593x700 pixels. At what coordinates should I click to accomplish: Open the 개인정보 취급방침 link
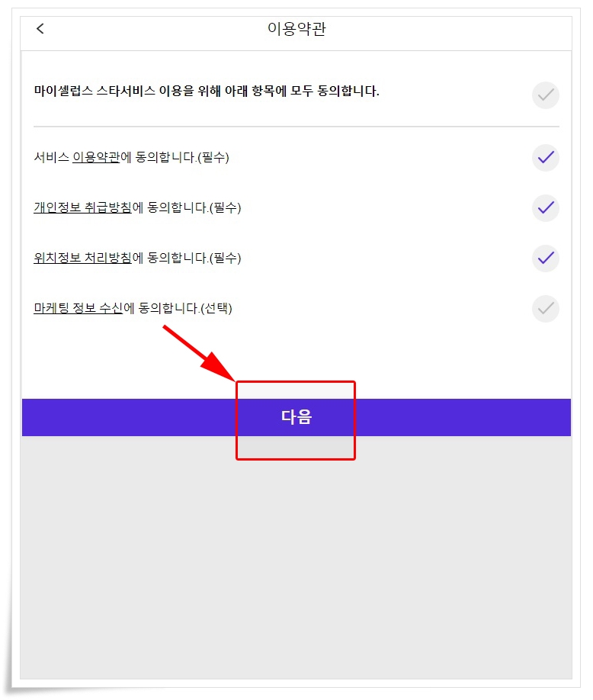coord(82,207)
